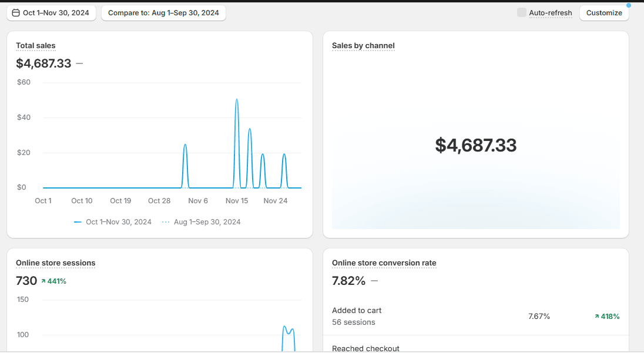Click the sales spike near Nov 6

pyautogui.click(x=185, y=145)
